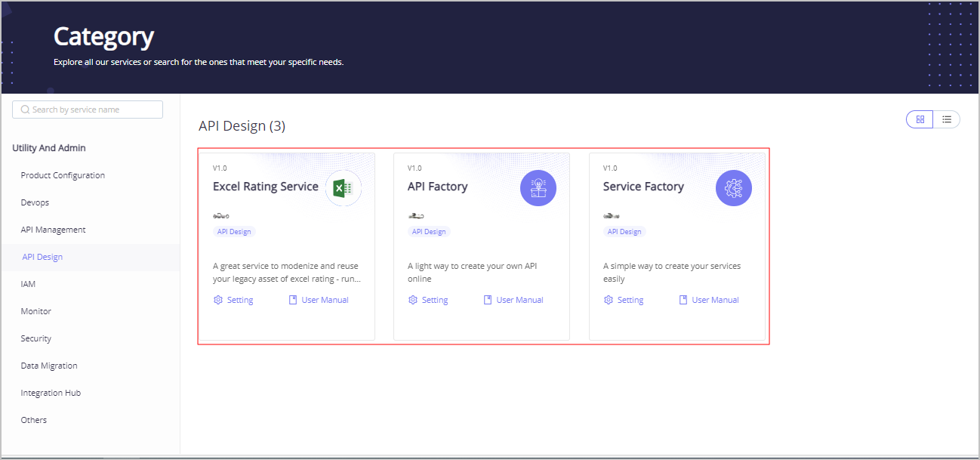Click Excel Rating Service card title
Viewport: 980px width, 460px height.
(x=266, y=187)
